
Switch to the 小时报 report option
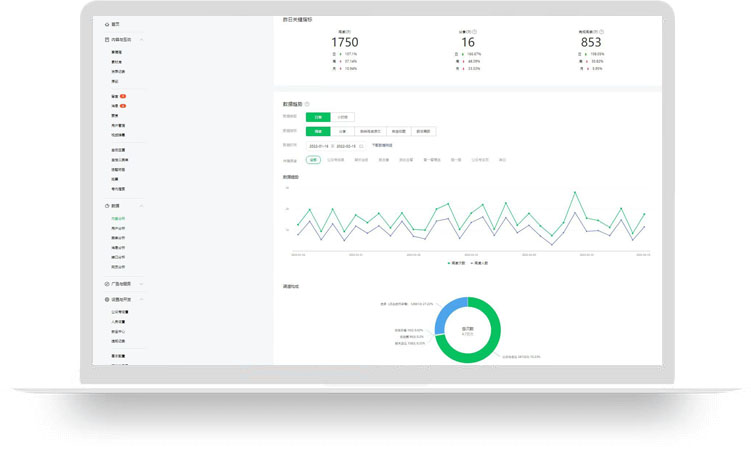coord(343,117)
